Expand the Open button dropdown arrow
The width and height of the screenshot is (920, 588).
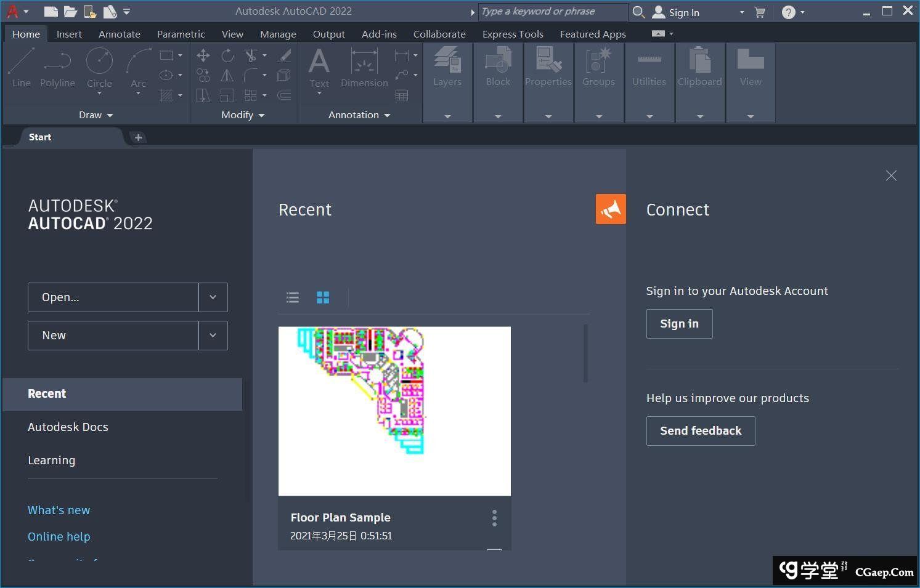pos(213,297)
